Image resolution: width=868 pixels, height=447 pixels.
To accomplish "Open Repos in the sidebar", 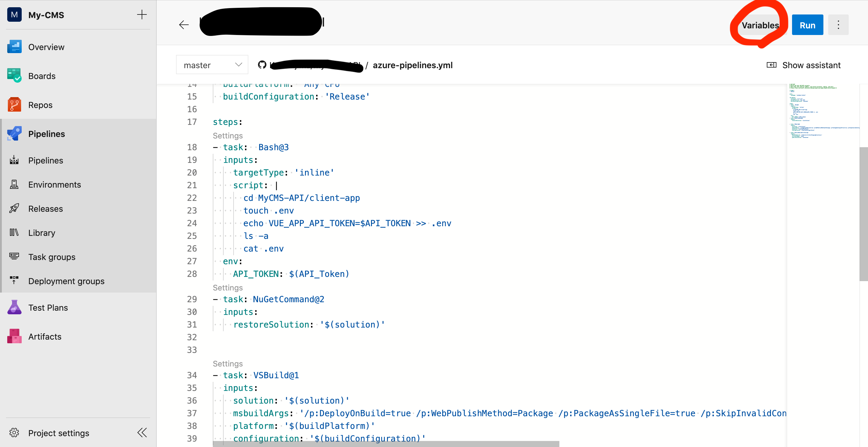I will tap(40, 105).
